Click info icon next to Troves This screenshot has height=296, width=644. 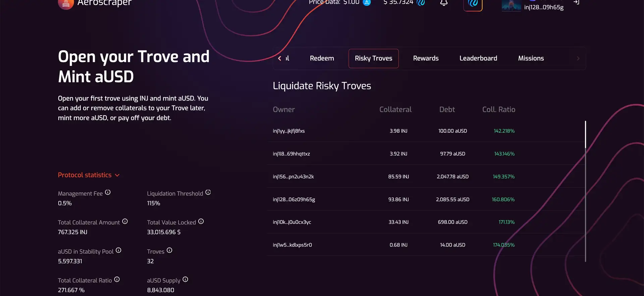tap(169, 250)
